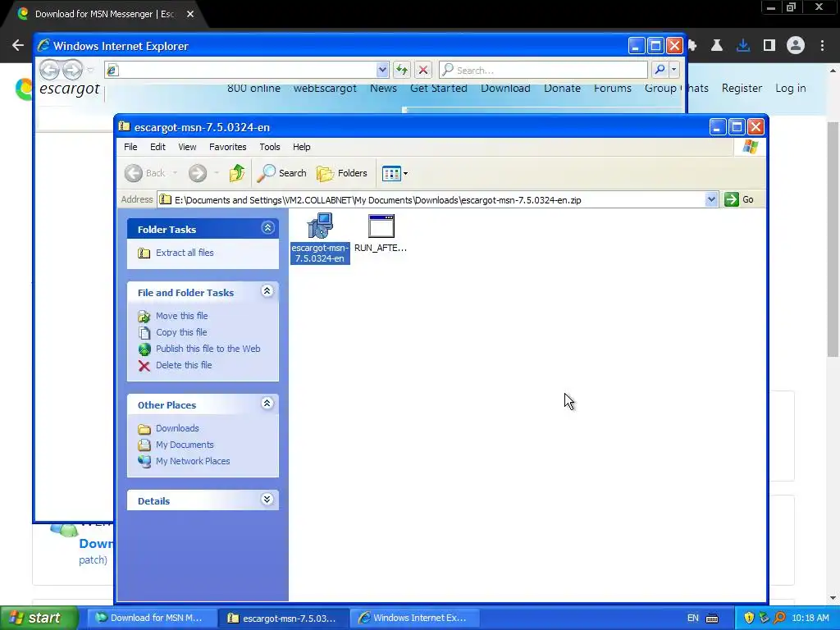Viewport: 840px width, 630px height.
Task: Click the Back button in Explorer toolbar
Action: [145, 173]
